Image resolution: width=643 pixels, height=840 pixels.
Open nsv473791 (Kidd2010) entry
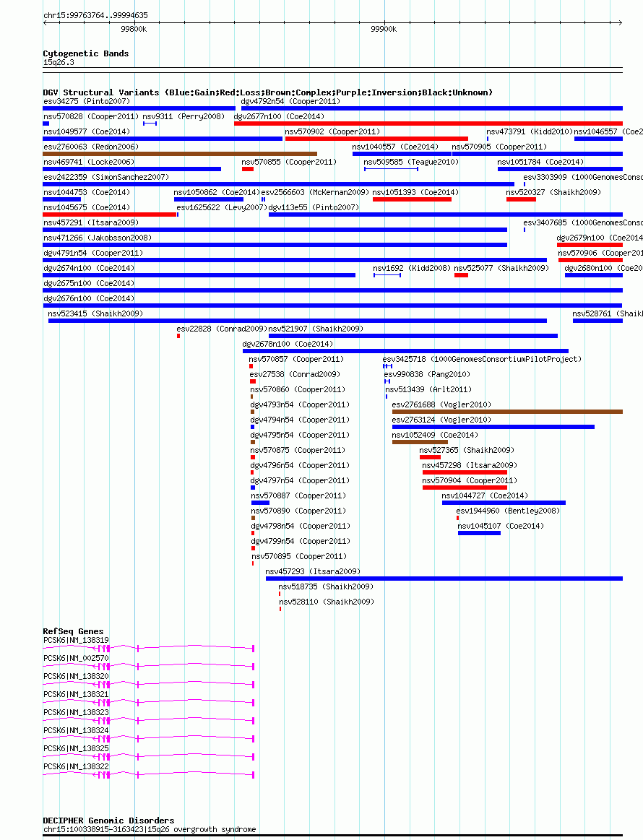tap(530, 131)
